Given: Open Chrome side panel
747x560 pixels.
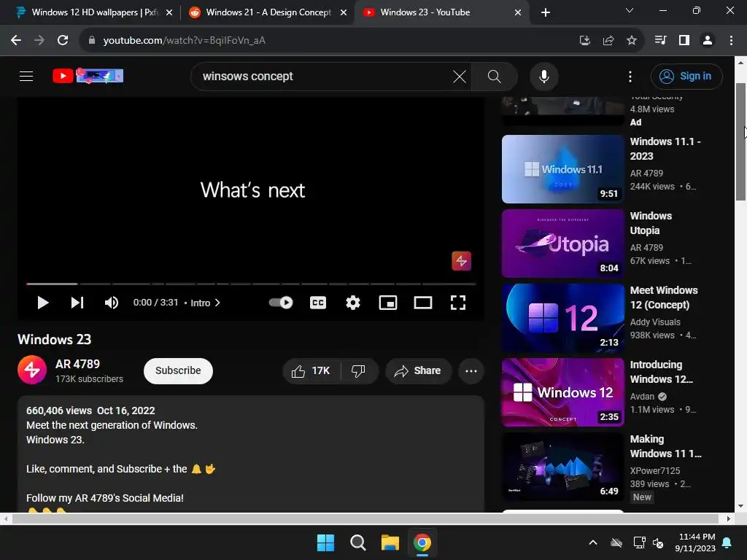Looking at the screenshot, I should coord(684,41).
